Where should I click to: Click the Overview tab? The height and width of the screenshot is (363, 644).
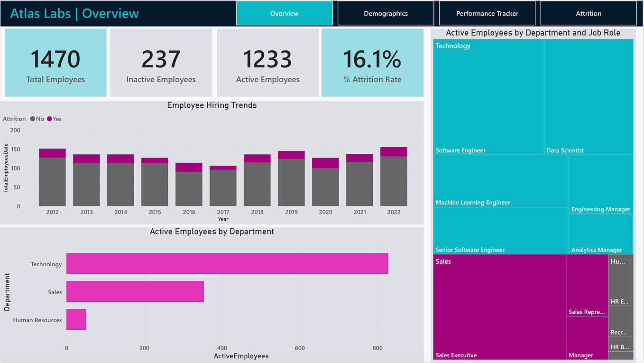click(x=284, y=13)
